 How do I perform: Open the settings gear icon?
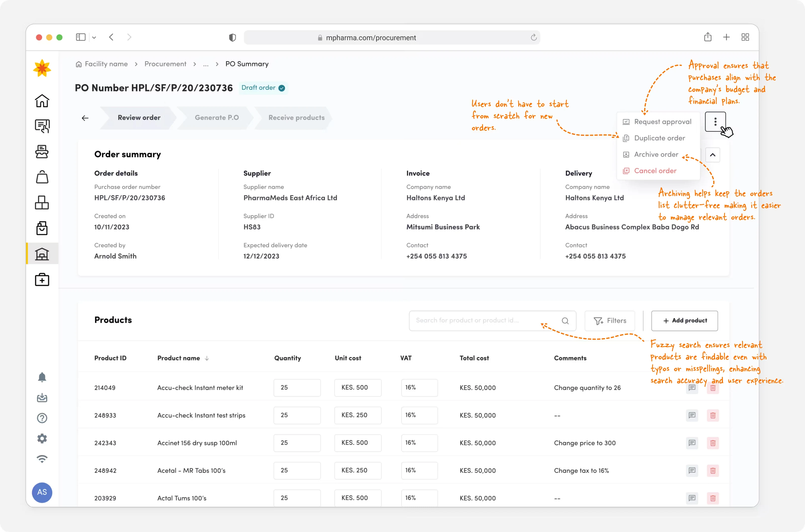tap(42, 438)
